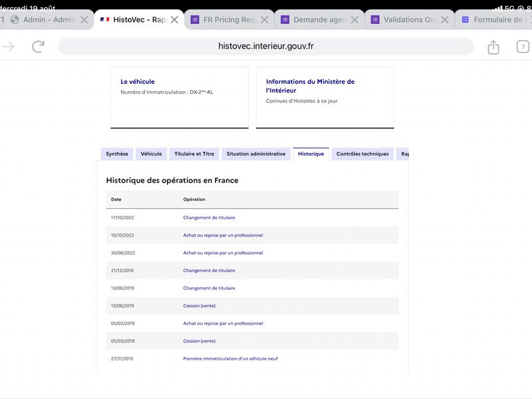532x399 pixels.
Task: Select the Historique tab
Action: coord(311,154)
